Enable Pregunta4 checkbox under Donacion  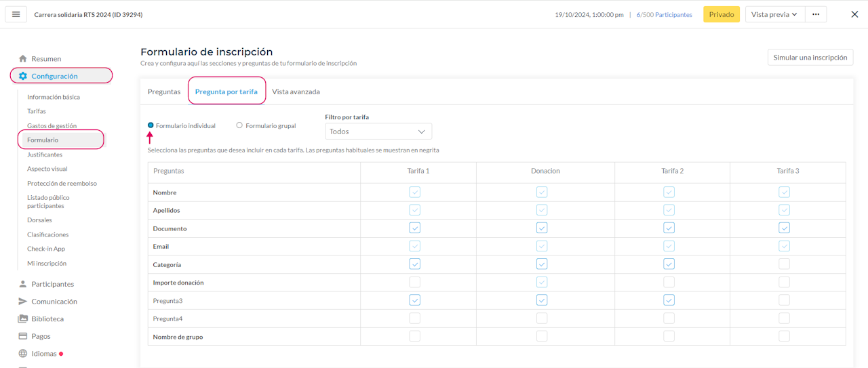(542, 319)
